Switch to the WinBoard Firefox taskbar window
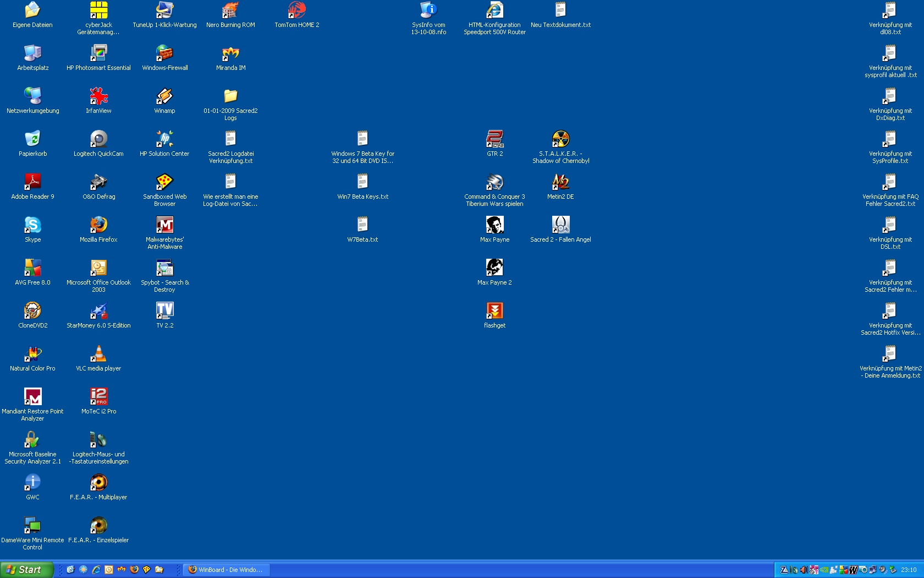Image resolution: width=924 pixels, height=578 pixels. coord(226,570)
